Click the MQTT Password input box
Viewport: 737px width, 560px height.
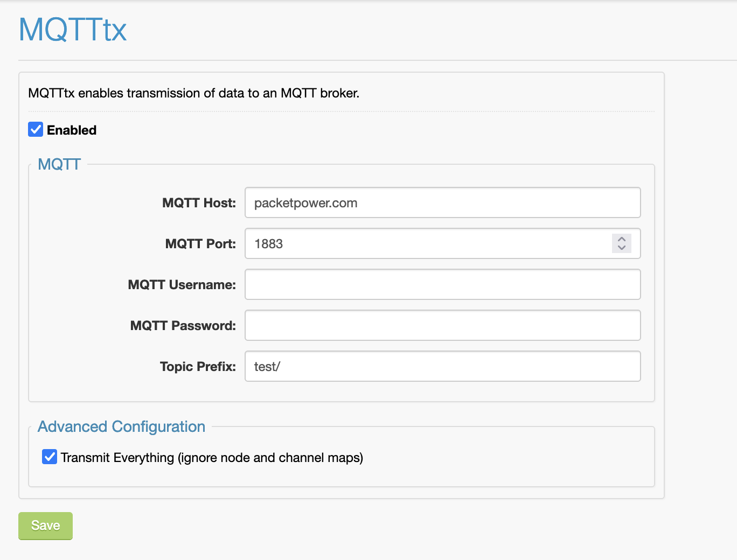pos(442,326)
